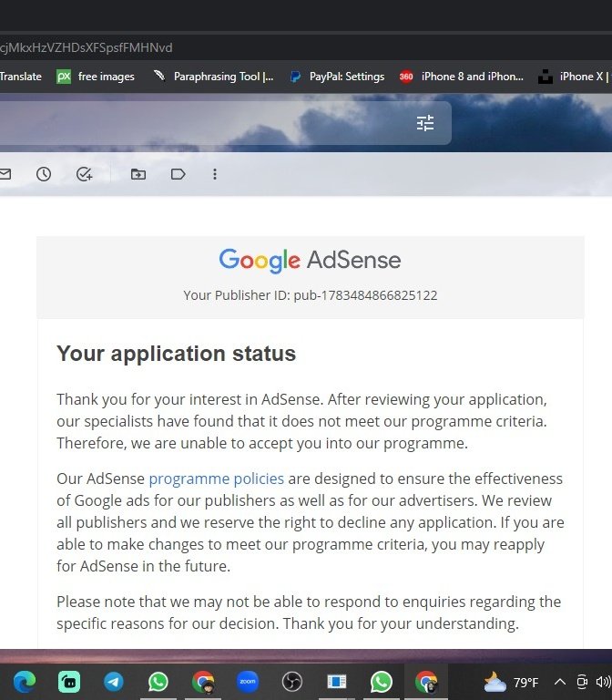The width and height of the screenshot is (612, 700).
Task: Open Zoom from the taskbar
Action: [248, 682]
